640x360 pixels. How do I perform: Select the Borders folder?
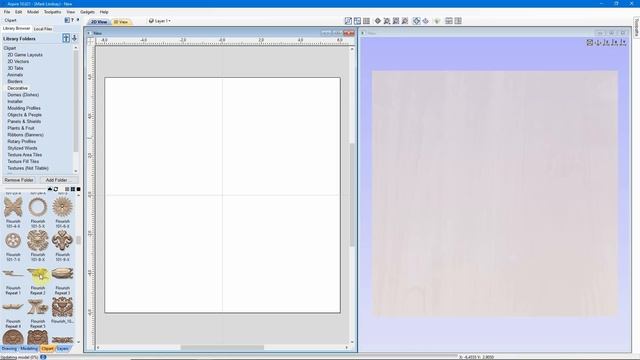click(15, 81)
